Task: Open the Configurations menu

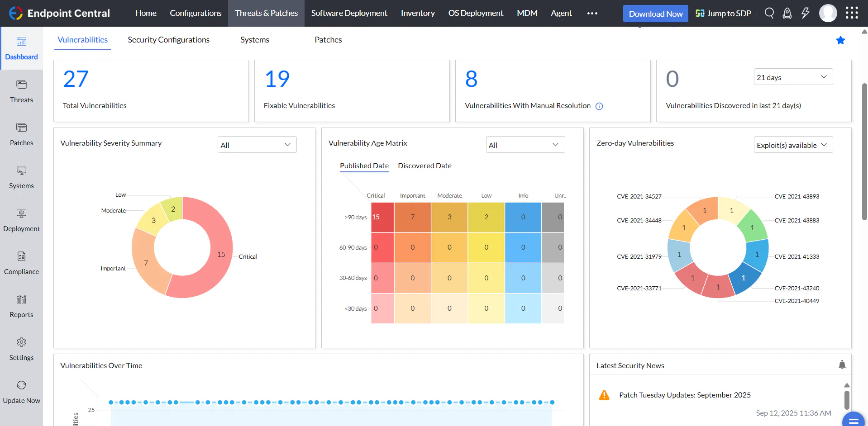Action: point(196,13)
